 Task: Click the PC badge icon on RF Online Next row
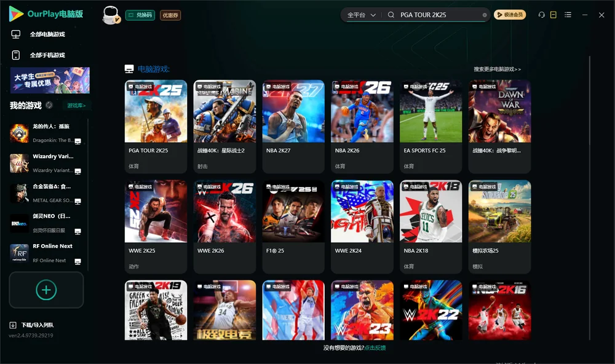click(77, 262)
